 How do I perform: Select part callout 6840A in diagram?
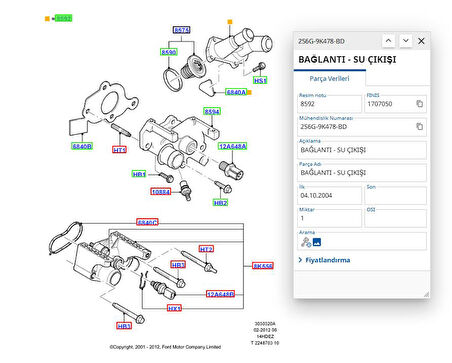[x=236, y=92]
